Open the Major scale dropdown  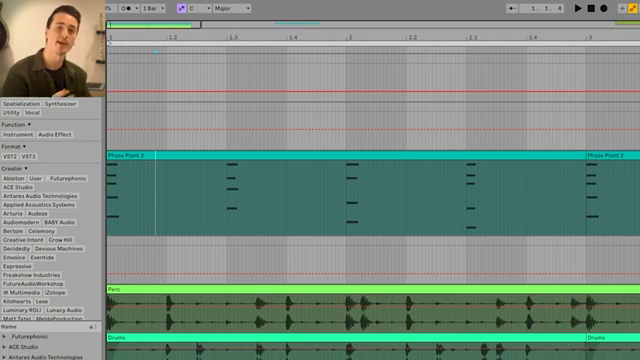tap(231, 8)
